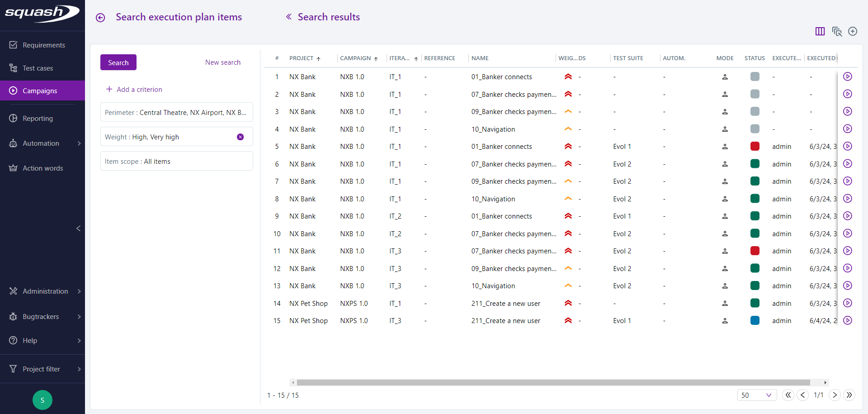Collapse the Search results panel

(x=288, y=17)
